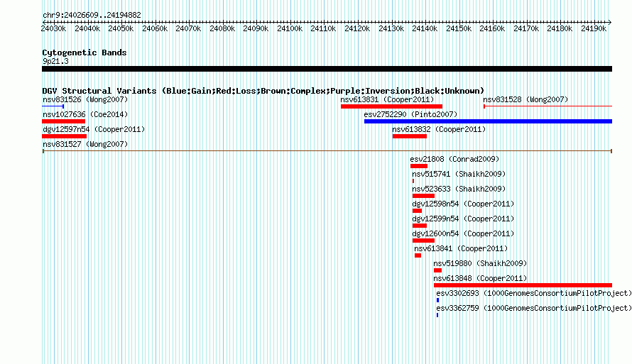Select the nsv831527 brown complex variant line
This screenshot has height=364, width=632.
[x=327, y=151]
